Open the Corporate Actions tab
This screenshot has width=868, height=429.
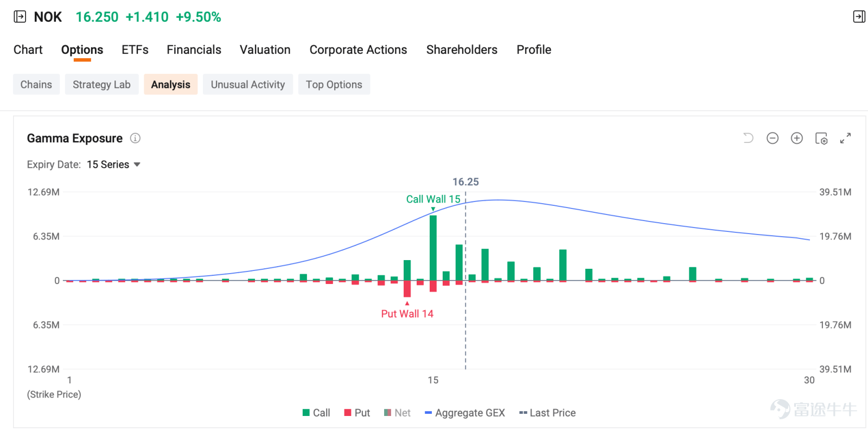pos(358,50)
